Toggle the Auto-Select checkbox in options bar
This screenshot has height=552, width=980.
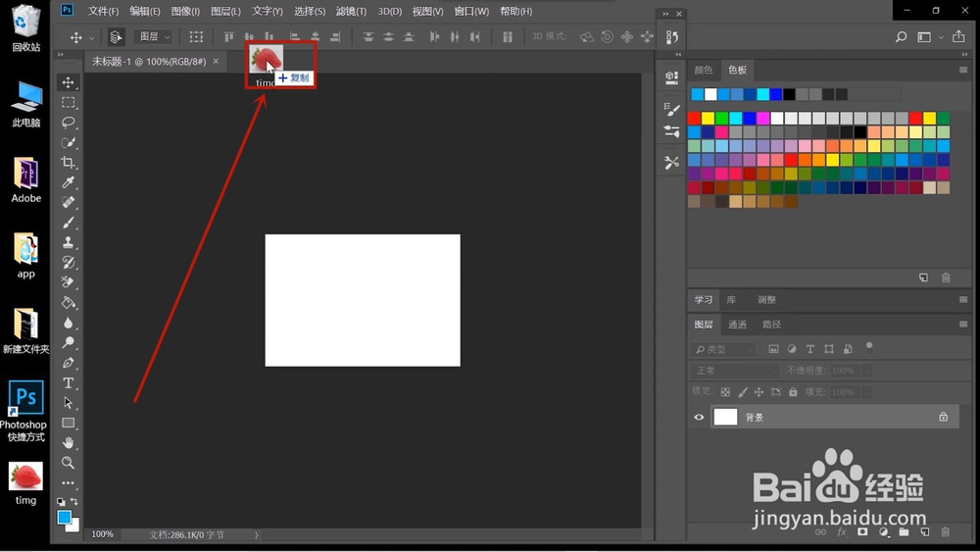tap(116, 37)
